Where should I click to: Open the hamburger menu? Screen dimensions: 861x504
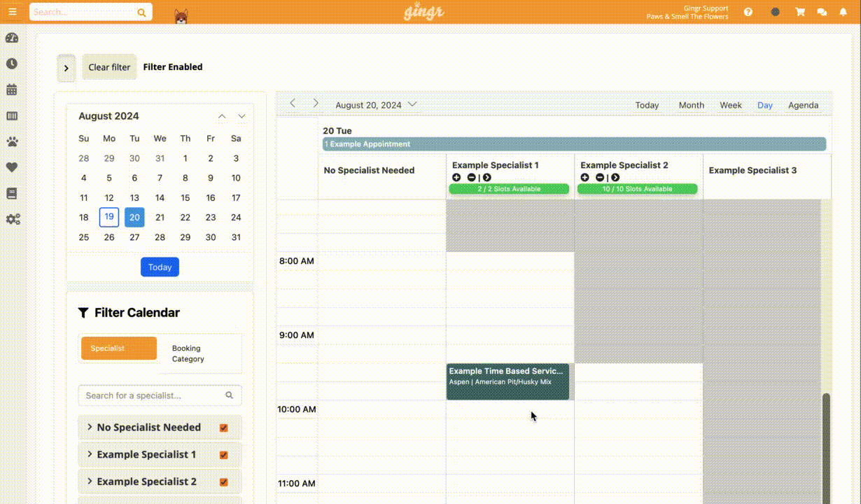coord(12,12)
